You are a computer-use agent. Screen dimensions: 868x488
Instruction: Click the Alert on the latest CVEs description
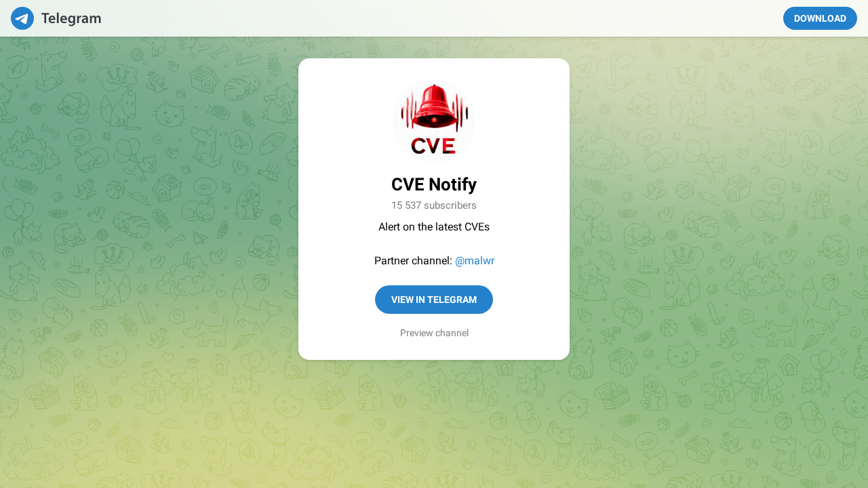click(434, 226)
